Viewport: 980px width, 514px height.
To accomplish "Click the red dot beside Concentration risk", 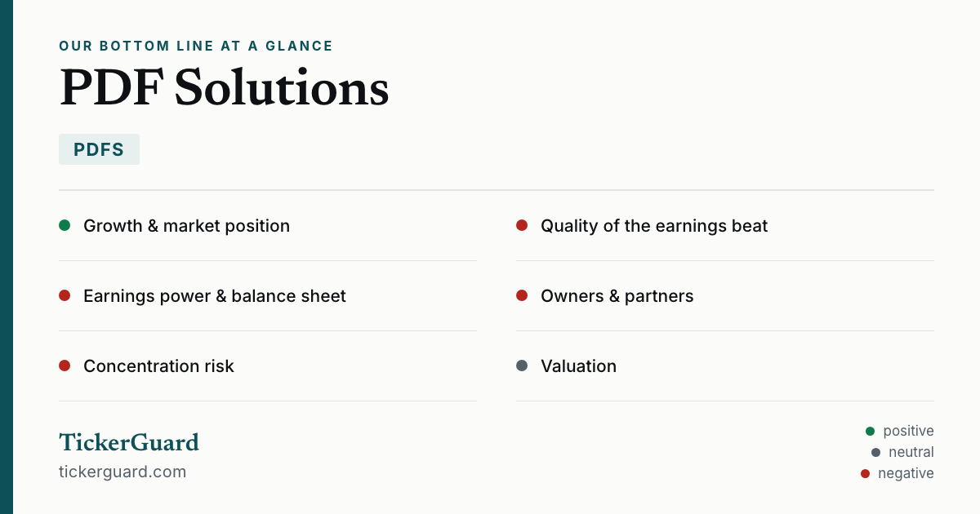I will [65, 366].
